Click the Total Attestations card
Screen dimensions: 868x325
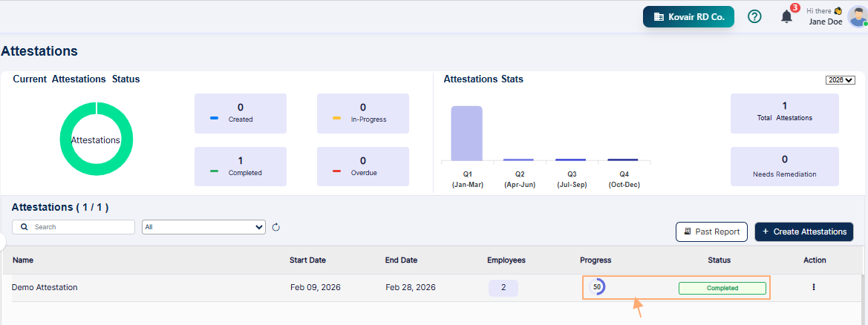[x=784, y=114]
